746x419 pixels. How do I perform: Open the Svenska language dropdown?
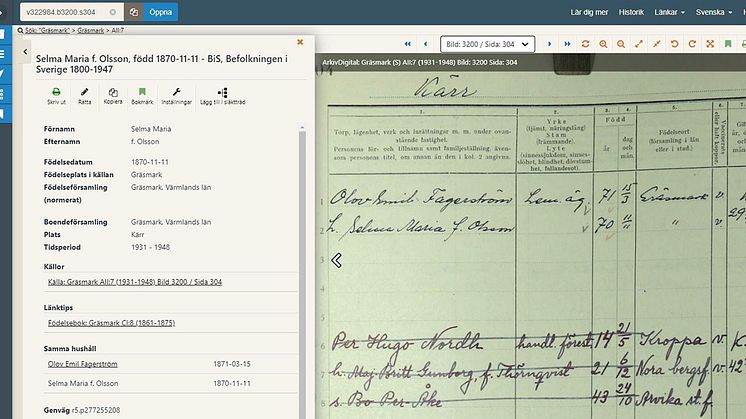pos(714,12)
